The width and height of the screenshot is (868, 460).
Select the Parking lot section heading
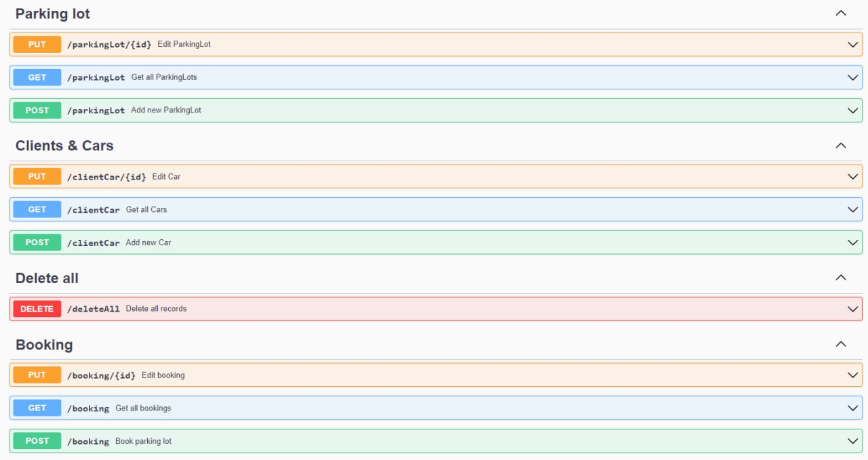tap(53, 14)
